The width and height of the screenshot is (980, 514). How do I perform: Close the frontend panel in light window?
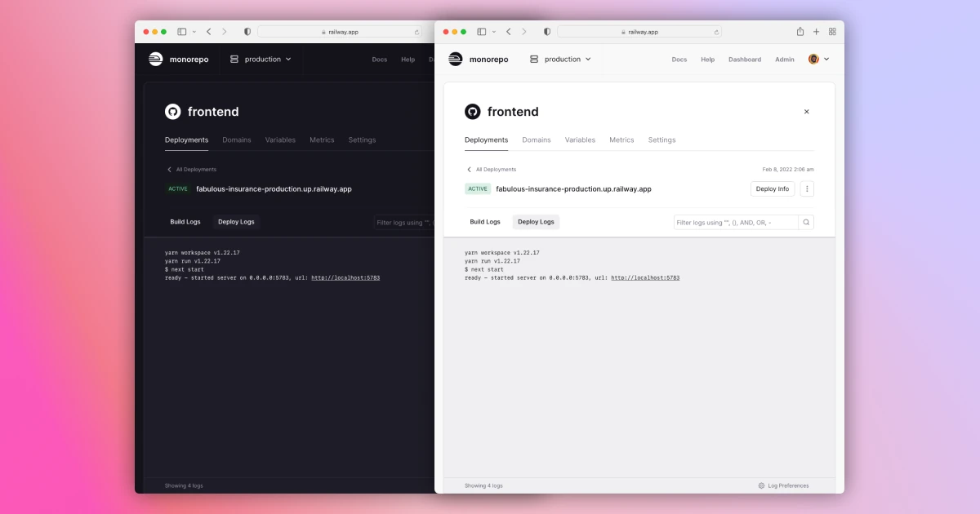tap(807, 112)
